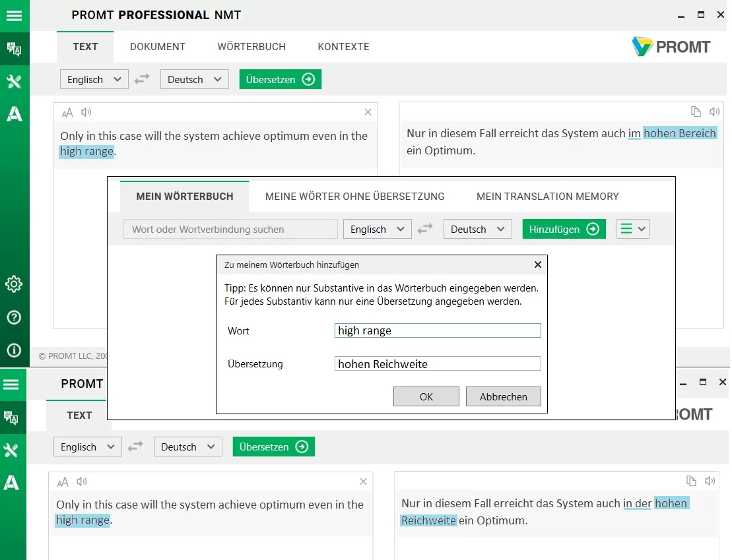732x560 pixels.
Task: Click Abbrechen to cancel dialog
Action: (x=503, y=396)
